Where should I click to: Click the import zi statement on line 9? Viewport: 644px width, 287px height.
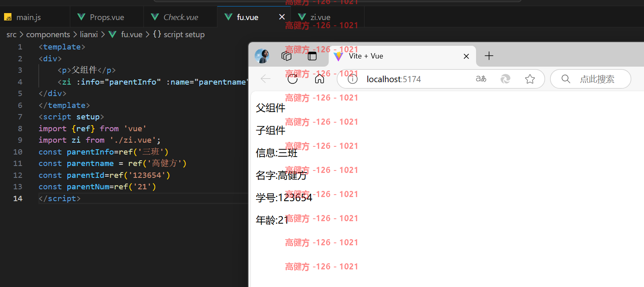[100, 140]
